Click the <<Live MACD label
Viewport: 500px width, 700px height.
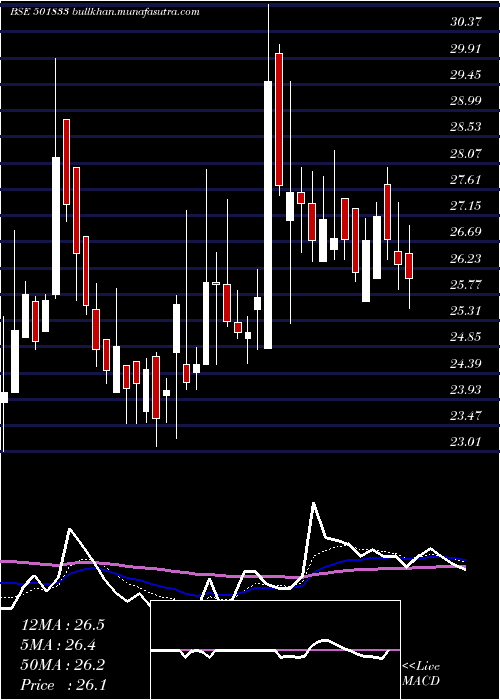(x=421, y=674)
